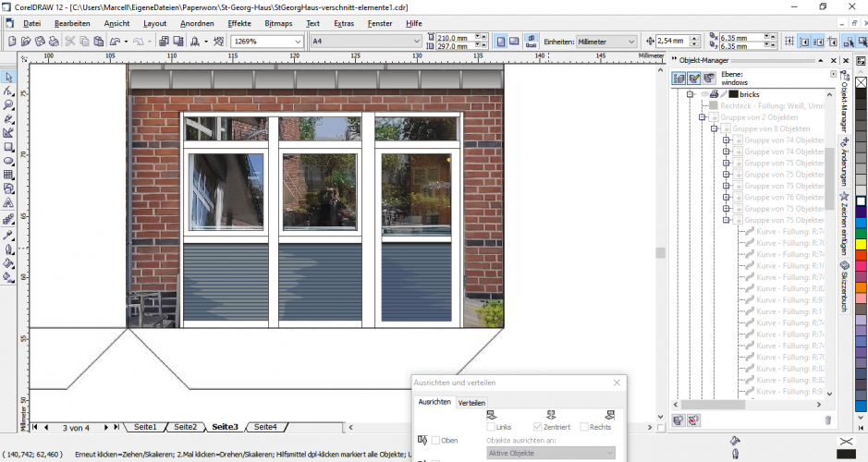Viewport: 868px width, 462px height.
Task: Open Objekte ausrichten an dropdown
Action: click(550, 453)
